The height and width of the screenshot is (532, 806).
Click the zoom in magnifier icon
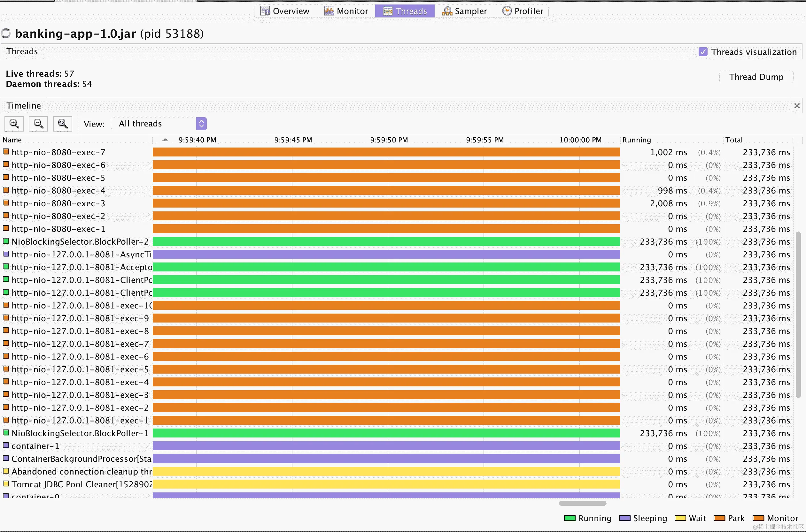(14, 124)
